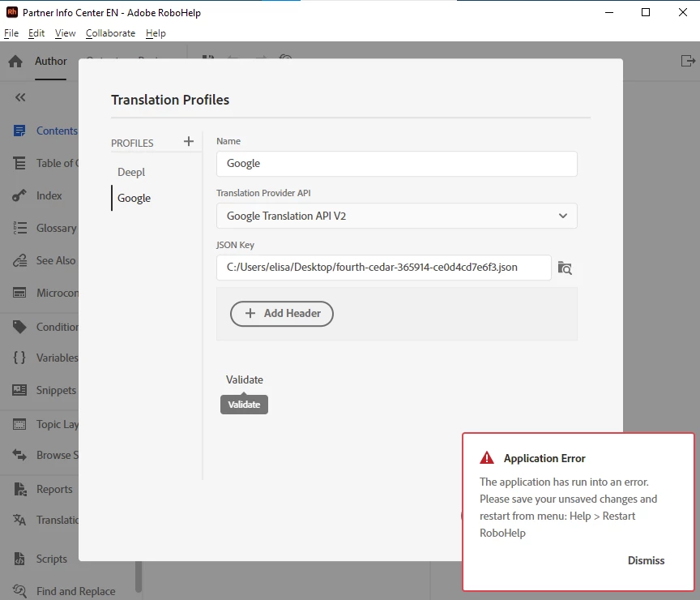Open the Table of Contents panel icon

point(19,163)
